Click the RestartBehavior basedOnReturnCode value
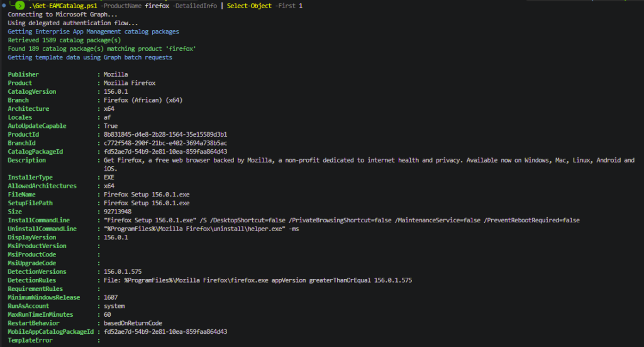This screenshot has width=644, height=347. click(x=133, y=323)
